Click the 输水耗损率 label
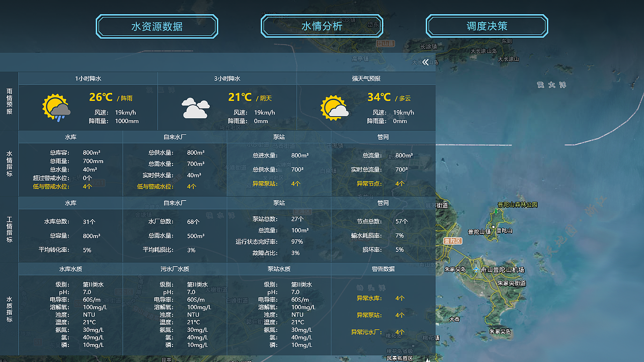The height and width of the screenshot is (362, 644). point(366,236)
